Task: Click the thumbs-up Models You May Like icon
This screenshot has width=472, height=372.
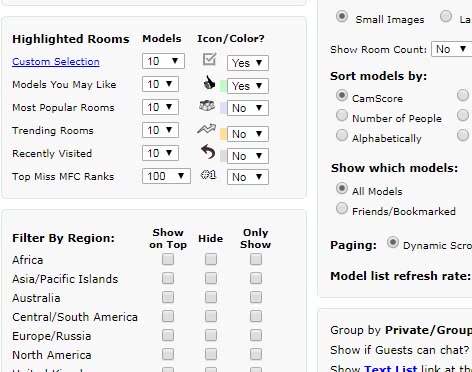Action: pos(209,82)
